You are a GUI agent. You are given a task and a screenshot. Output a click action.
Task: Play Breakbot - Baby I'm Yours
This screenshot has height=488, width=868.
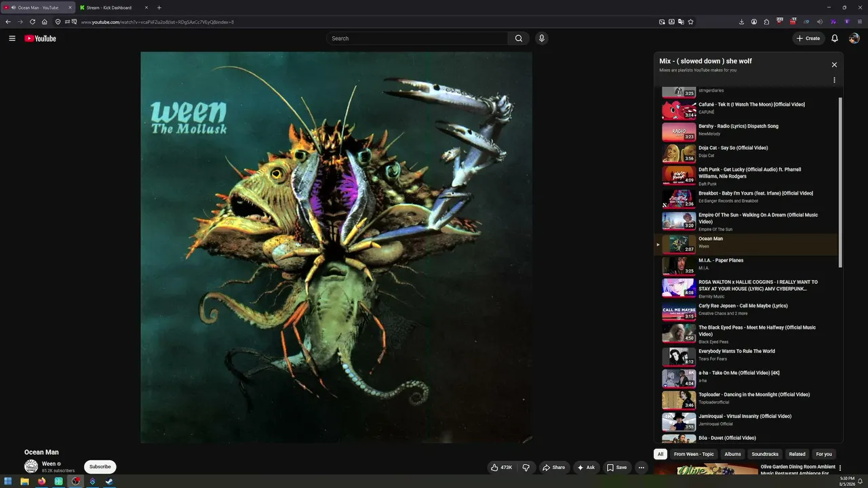point(747,198)
